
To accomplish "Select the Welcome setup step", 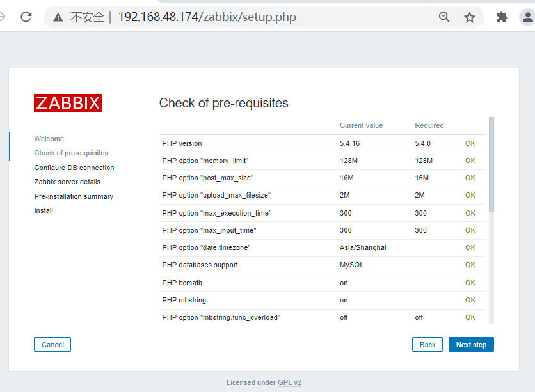I will tap(49, 139).
